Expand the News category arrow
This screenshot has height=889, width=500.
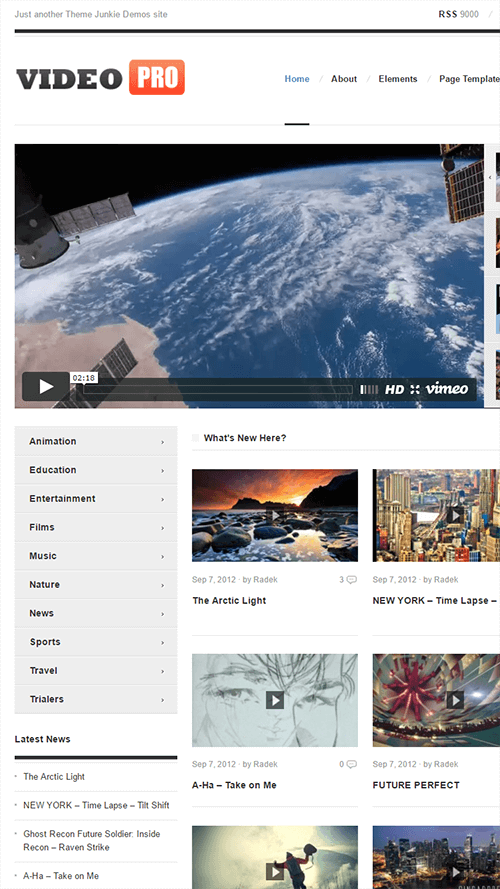[163, 614]
